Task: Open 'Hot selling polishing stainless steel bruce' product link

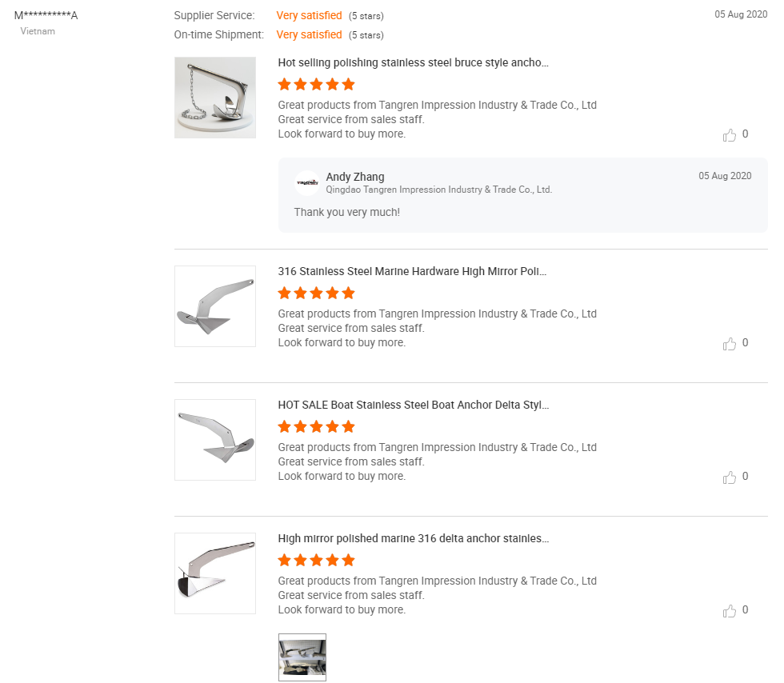Action: [x=413, y=62]
